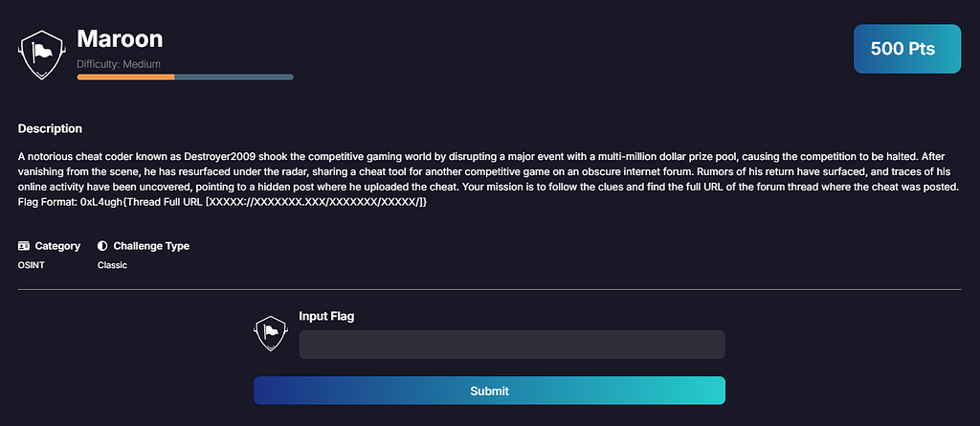
Task: Click the 500 Pts badge
Action: point(907,49)
